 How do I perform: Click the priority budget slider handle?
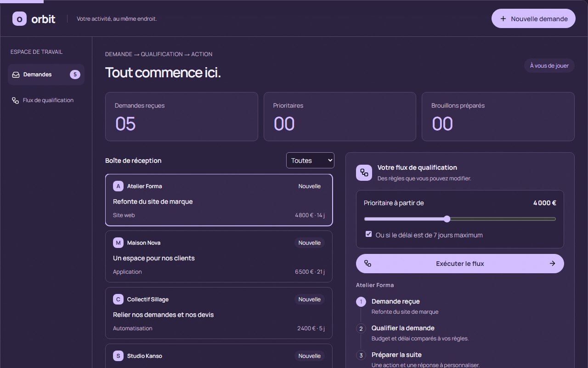[x=447, y=219]
